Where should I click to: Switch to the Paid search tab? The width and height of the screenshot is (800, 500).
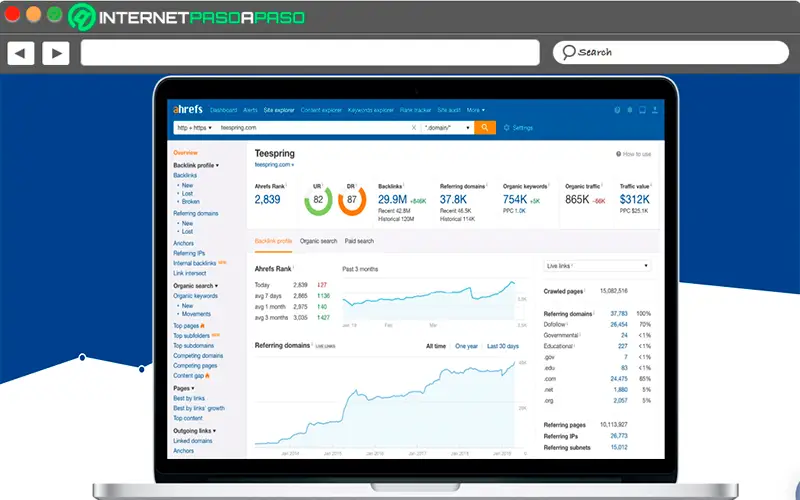[359, 241]
